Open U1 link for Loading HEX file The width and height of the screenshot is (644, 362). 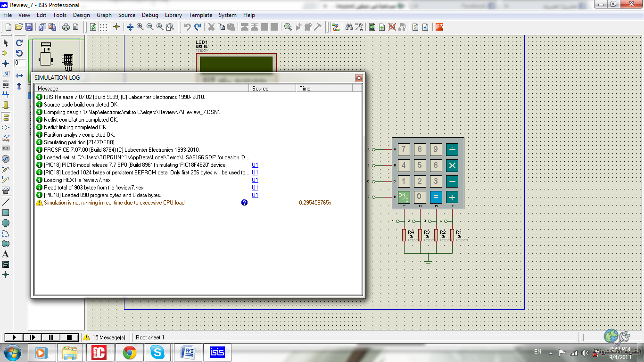(255, 180)
